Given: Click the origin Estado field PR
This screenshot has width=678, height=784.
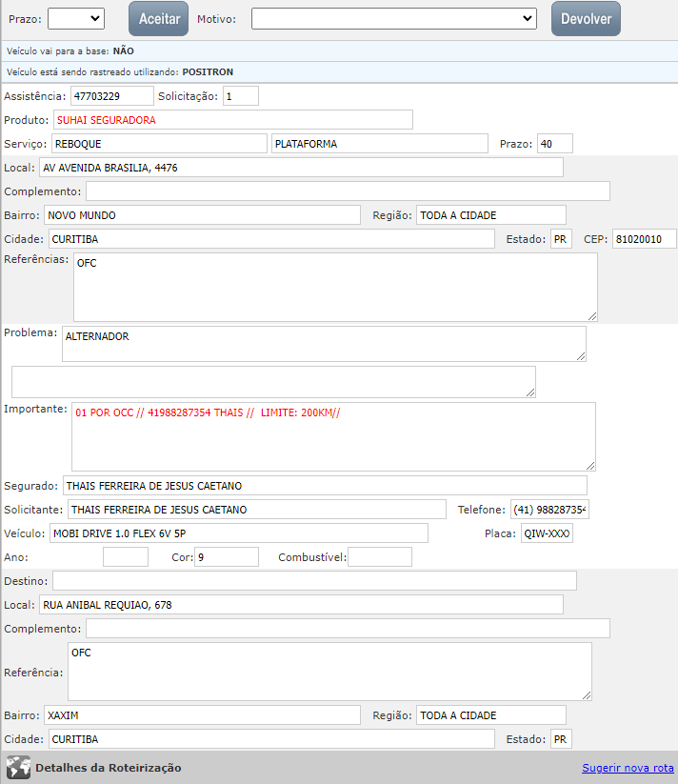Looking at the screenshot, I should coord(561,239).
